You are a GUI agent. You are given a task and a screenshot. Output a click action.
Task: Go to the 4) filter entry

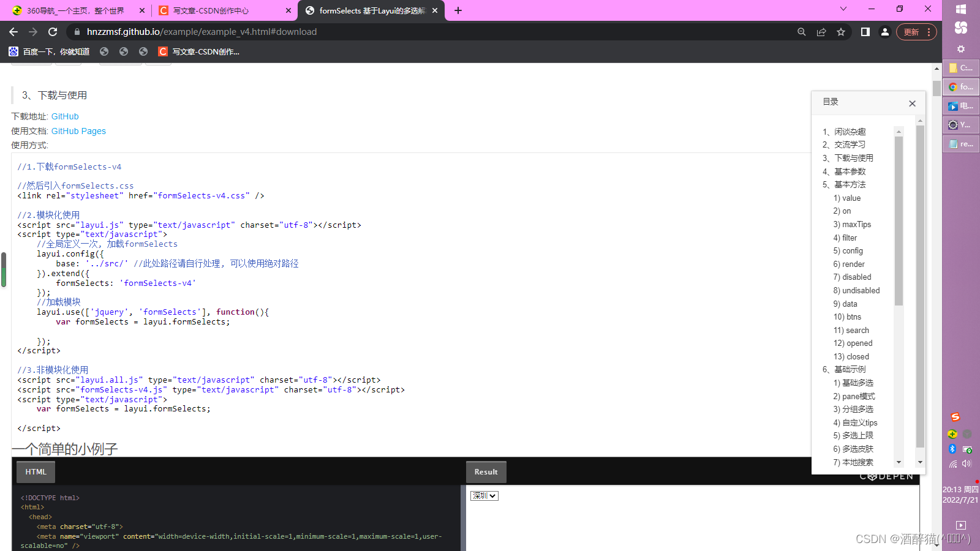(845, 238)
